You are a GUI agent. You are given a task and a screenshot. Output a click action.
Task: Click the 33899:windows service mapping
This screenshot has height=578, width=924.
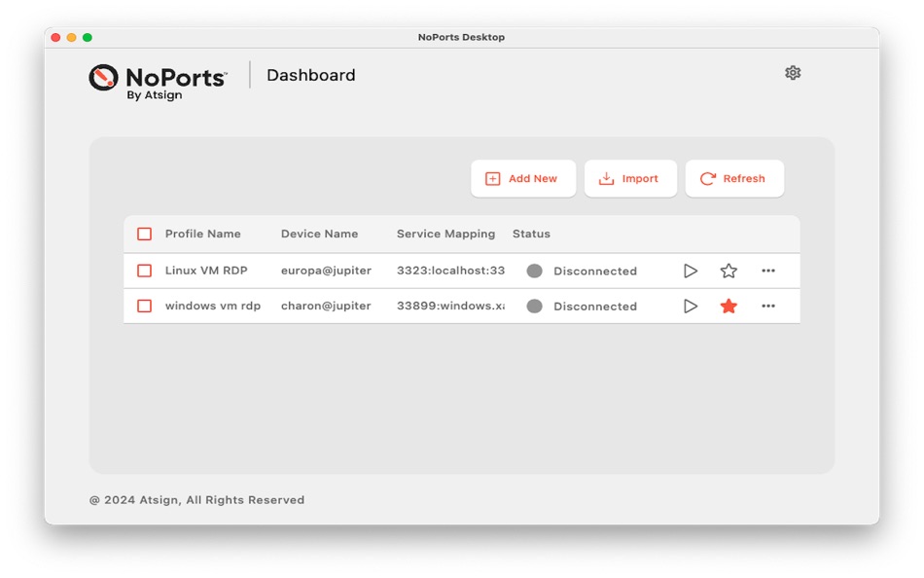click(450, 306)
